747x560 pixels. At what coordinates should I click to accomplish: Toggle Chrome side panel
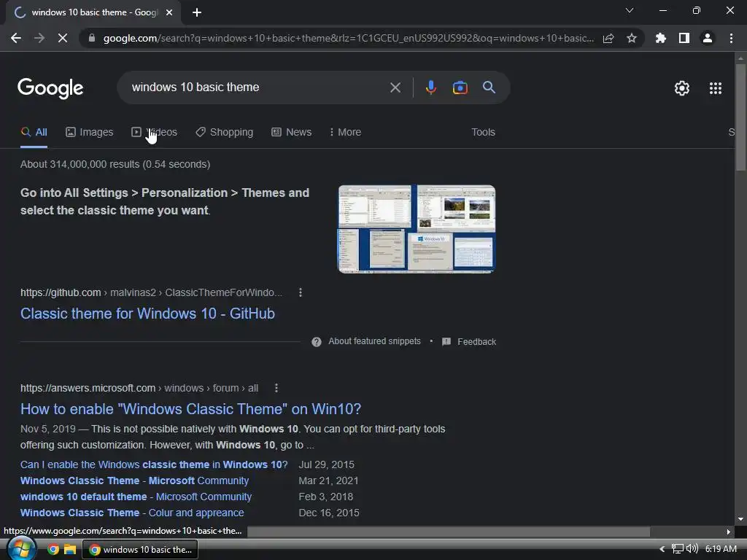(x=684, y=38)
